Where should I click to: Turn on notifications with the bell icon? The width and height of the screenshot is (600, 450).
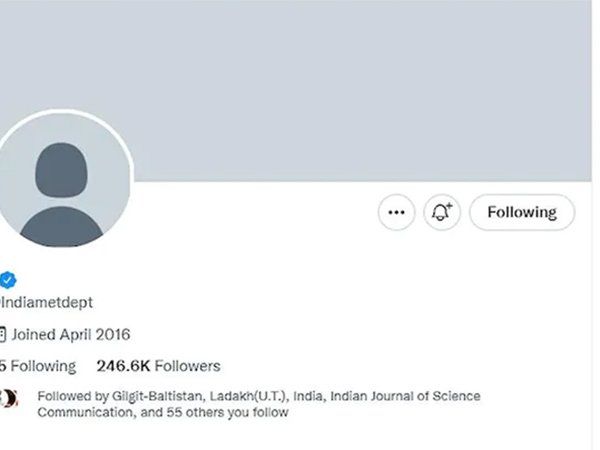click(x=441, y=212)
